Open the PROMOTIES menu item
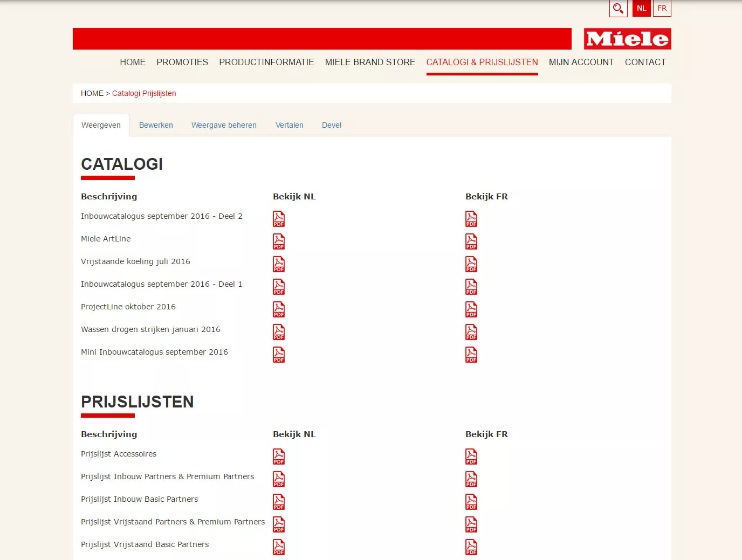Screen dimensions: 742x560 [182, 62]
